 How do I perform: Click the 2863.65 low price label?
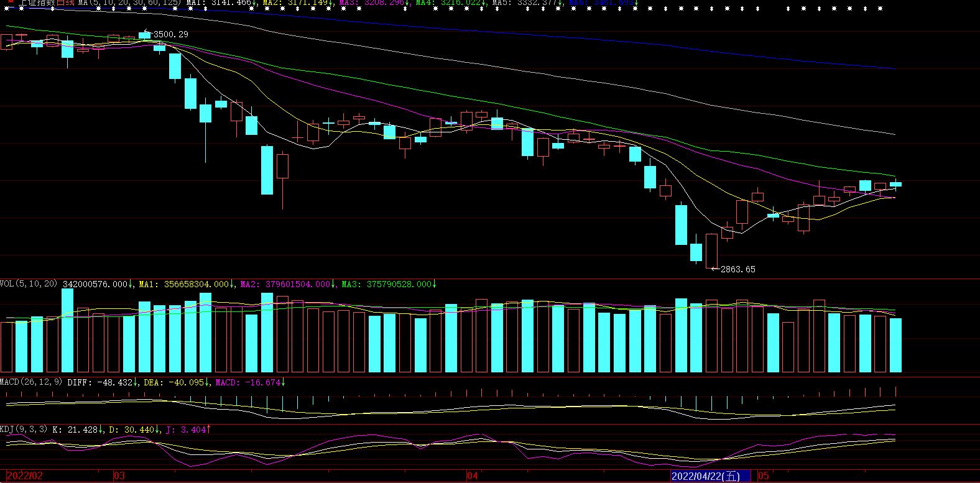pos(737,269)
